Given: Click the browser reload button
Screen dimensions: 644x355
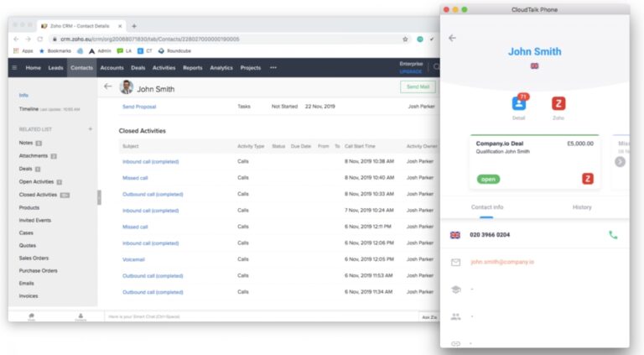Looking at the screenshot, I should [40, 39].
